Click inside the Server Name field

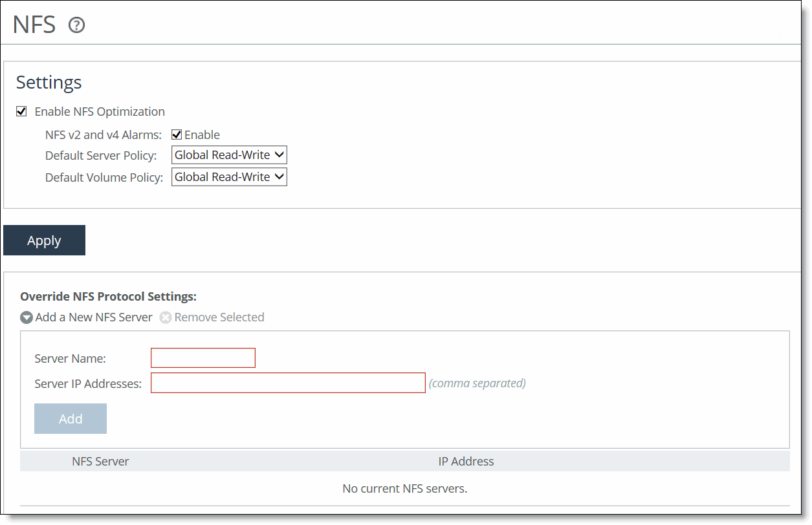(203, 358)
